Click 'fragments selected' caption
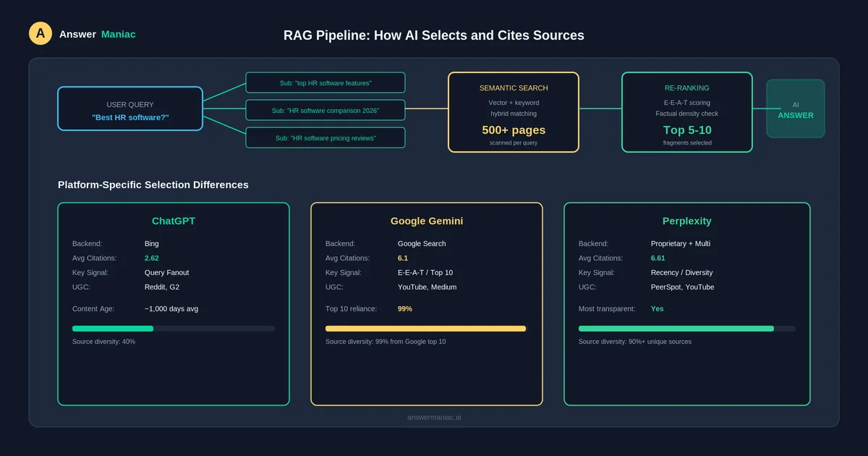 click(687, 143)
